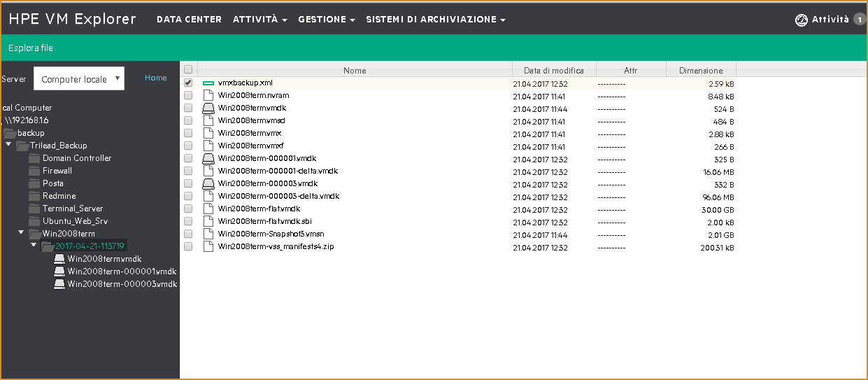The height and width of the screenshot is (380, 868).
Task: Click the disk icon of Win2008term-000003.vmdk in tree
Action: [59, 284]
